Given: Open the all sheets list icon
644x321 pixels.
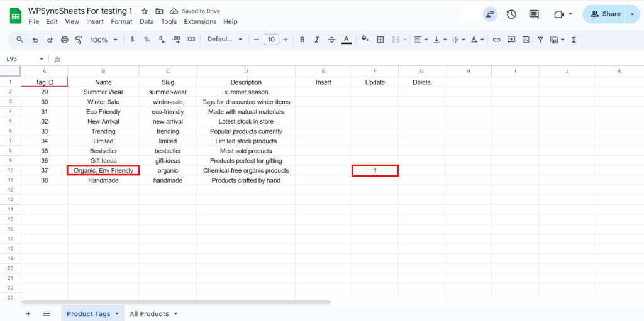Looking at the screenshot, I should (x=47, y=313).
